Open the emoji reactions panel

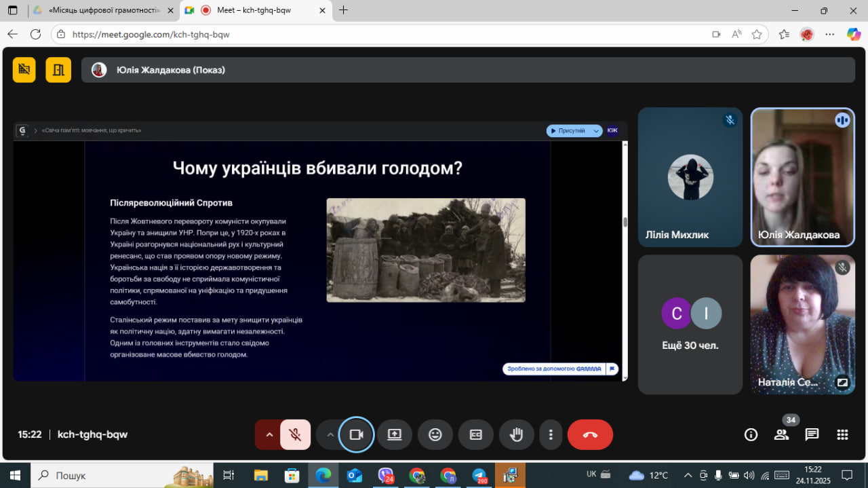point(435,435)
